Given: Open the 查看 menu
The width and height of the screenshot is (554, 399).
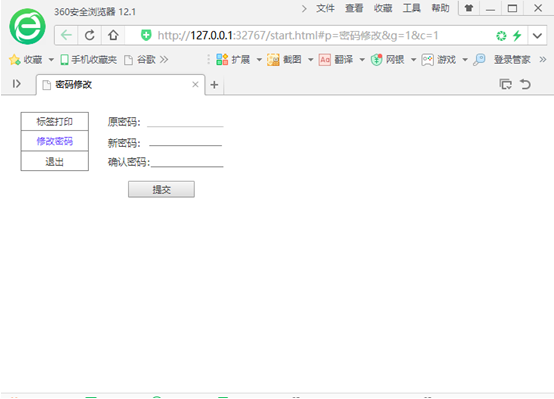Looking at the screenshot, I should pos(354,8).
